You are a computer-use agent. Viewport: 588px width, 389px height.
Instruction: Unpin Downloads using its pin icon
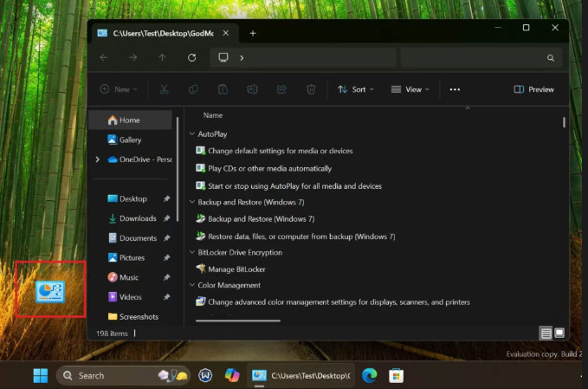click(166, 218)
